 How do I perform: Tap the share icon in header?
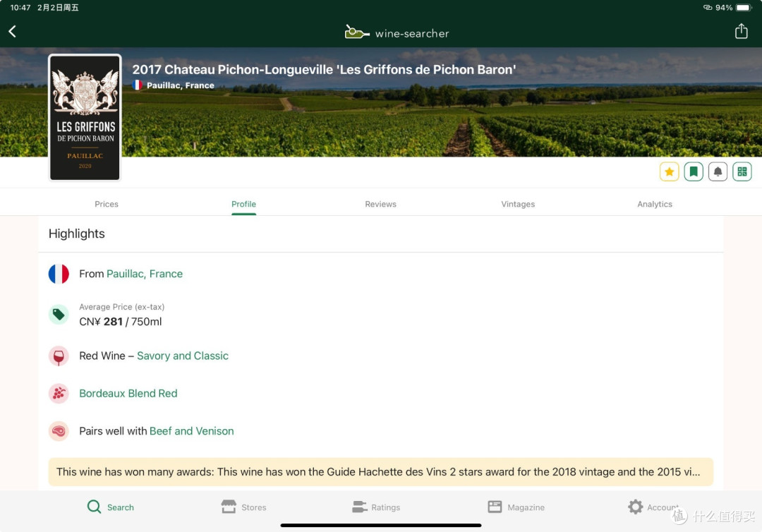(741, 31)
